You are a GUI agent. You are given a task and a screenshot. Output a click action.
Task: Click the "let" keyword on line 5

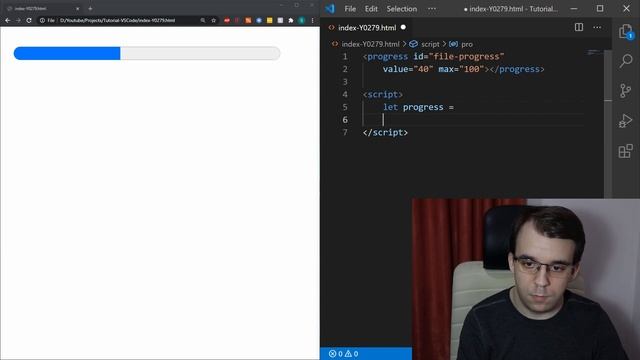tap(390, 107)
